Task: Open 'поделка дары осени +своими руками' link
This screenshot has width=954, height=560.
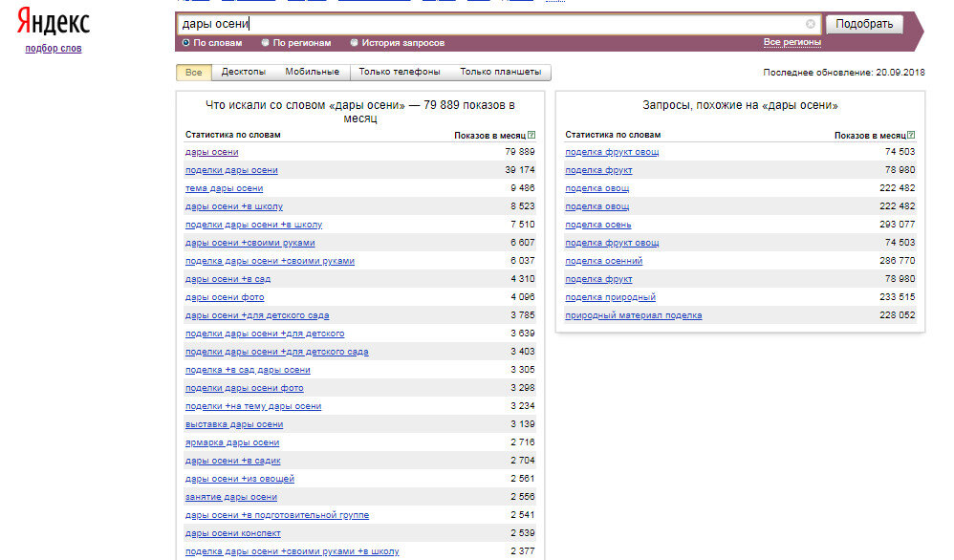Action: pyautogui.click(x=270, y=261)
